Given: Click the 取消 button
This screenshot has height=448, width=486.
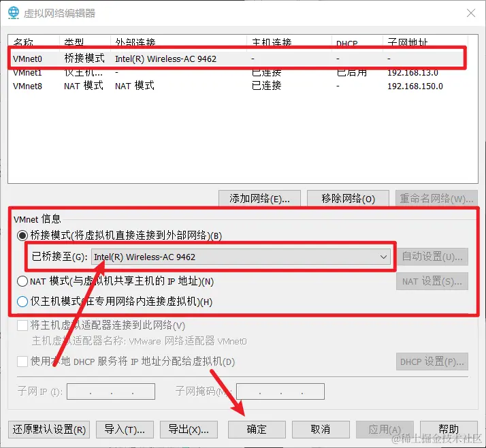Looking at the screenshot, I should pos(321,430).
